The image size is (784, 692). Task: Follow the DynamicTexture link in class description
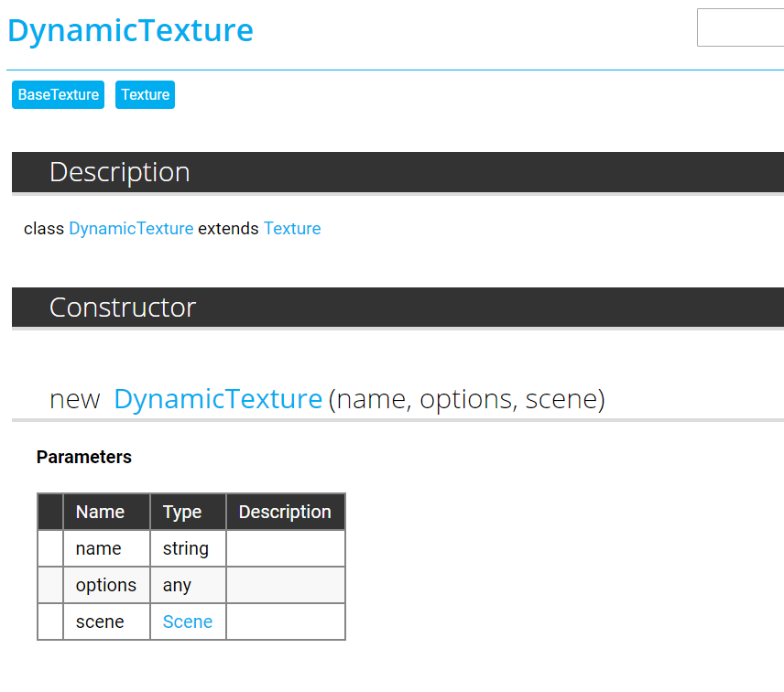pos(131,229)
